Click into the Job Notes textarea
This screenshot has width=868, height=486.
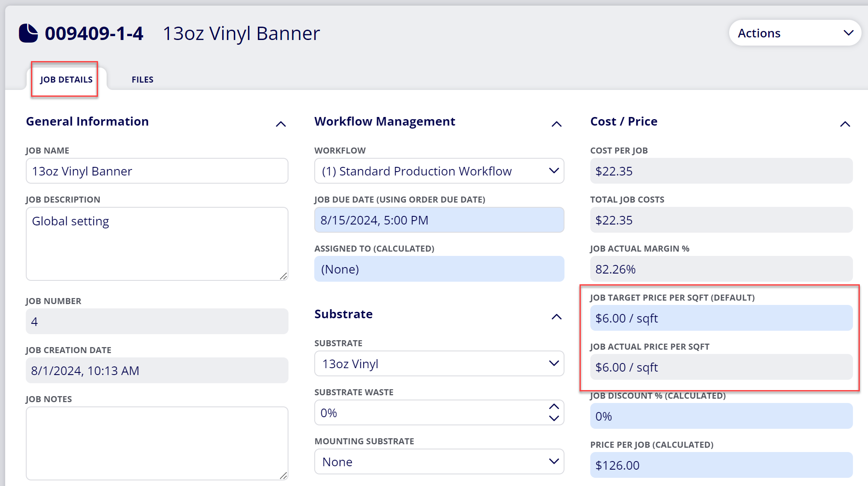point(157,443)
